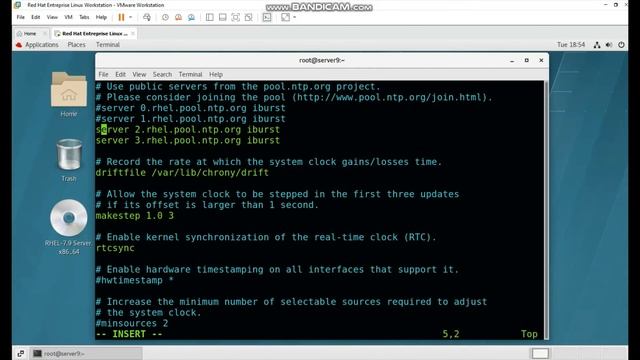
Task: Toggle the thumbnail bar view icon
Action: (x=222, y=17)
